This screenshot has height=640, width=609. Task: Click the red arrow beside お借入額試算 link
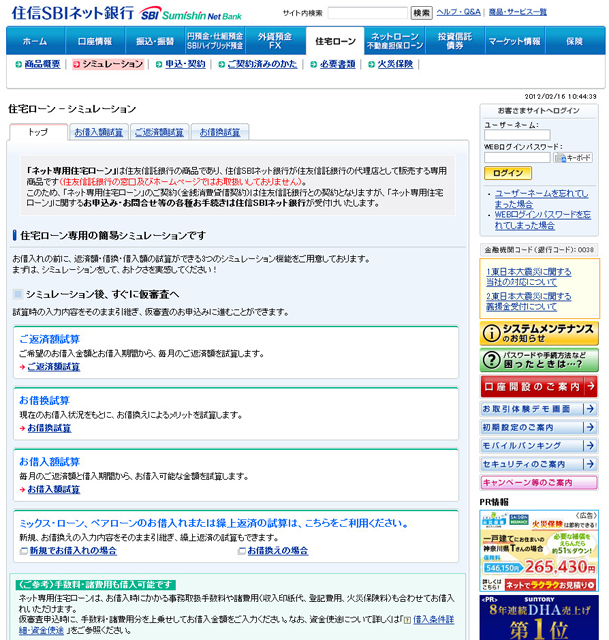22,489
